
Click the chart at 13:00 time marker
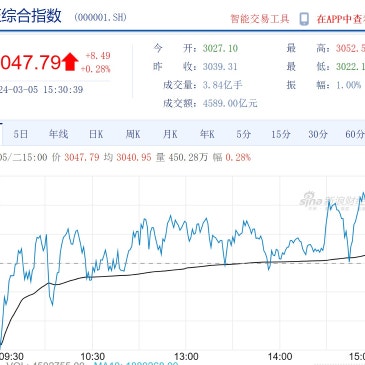tap(186, 357)
